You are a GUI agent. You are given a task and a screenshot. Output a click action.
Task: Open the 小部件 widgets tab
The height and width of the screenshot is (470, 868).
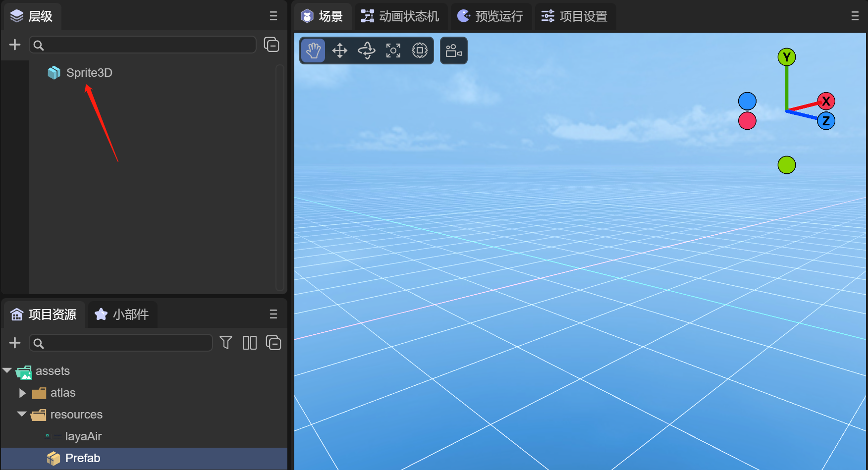click(122, 314)
